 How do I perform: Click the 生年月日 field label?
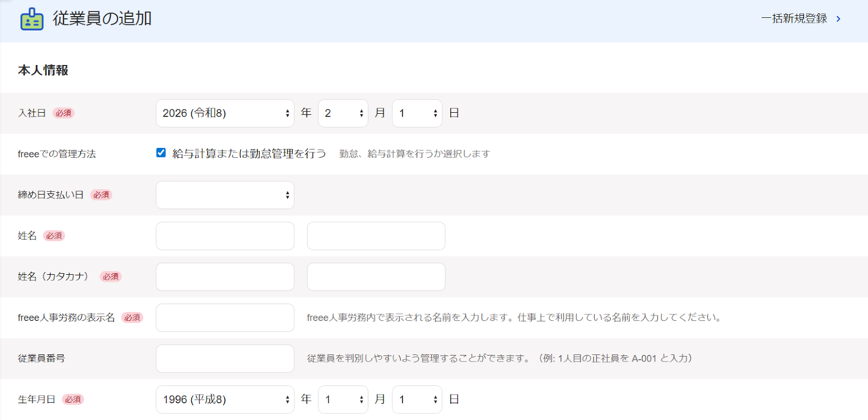pyautogui.click(x=36, y=399)
